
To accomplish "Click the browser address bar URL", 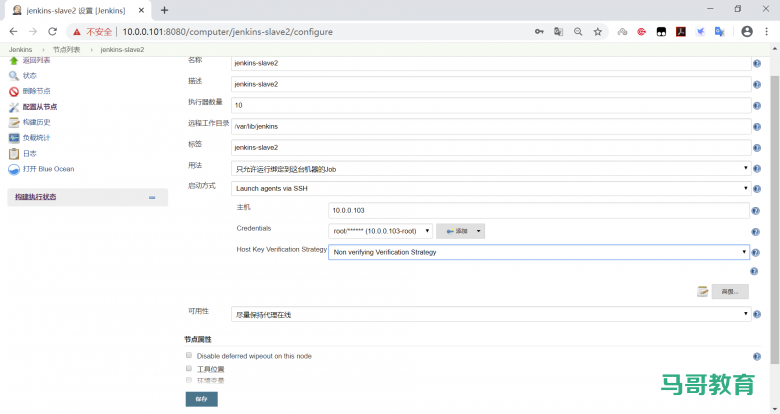I will coord(227,31).
